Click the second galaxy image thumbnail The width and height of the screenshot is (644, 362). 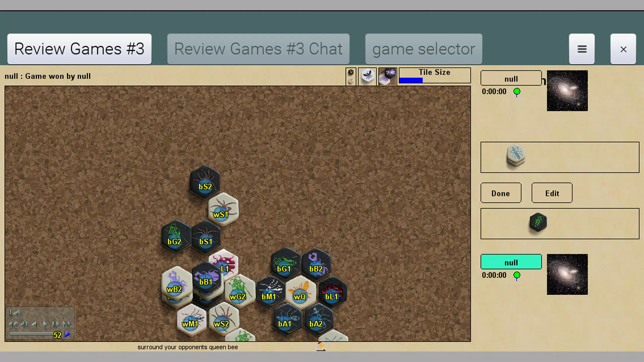point(568,274)
